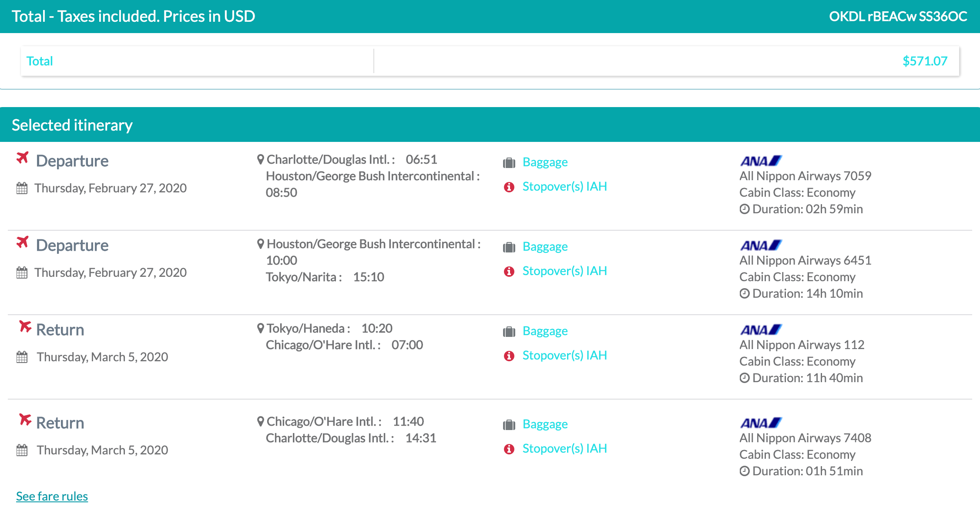The height and width of the screenshot is (511, 980).
Task: Click the clock icon by Duration 14h 10min
Action: [x=744, y=294]
